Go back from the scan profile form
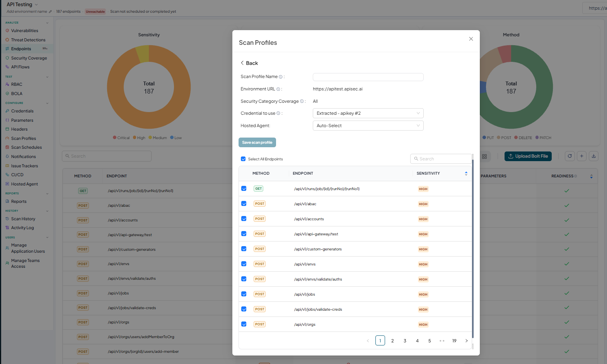The height and width of the screenshot is (364, 607). tap(249, 63)
